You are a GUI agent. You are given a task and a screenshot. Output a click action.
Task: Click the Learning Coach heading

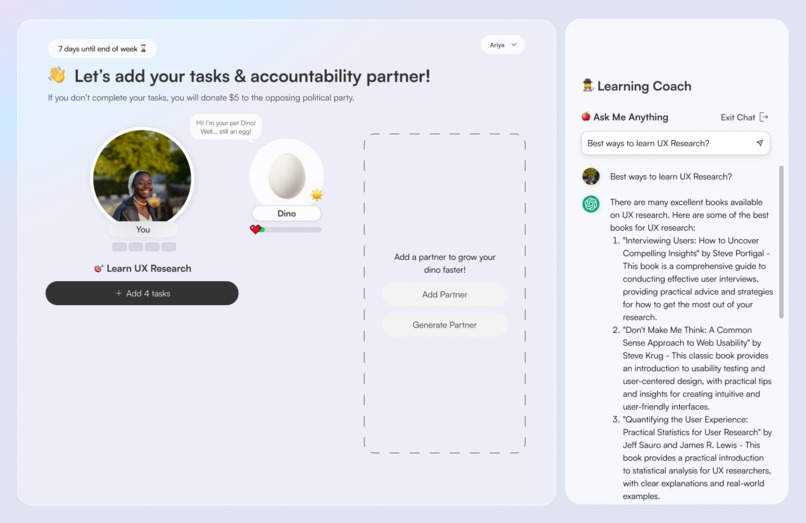[x=644, y=86]
